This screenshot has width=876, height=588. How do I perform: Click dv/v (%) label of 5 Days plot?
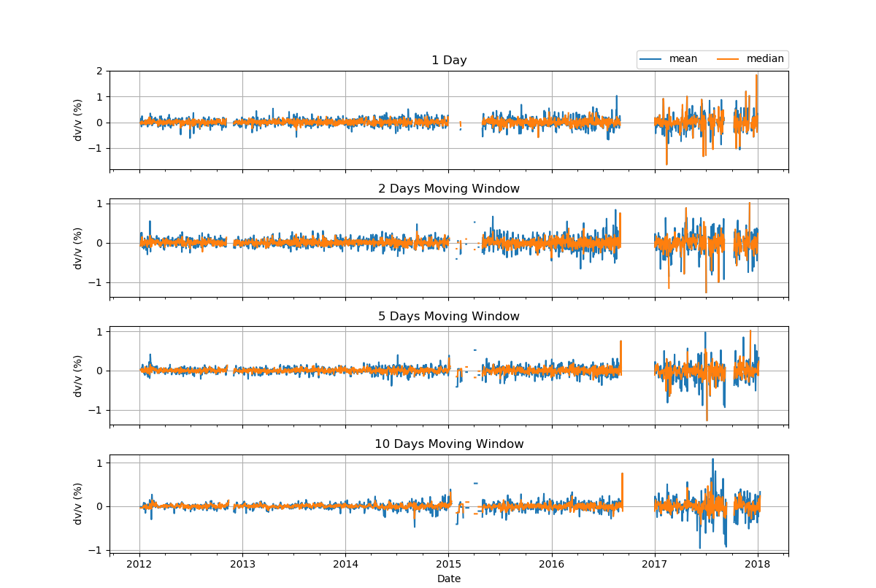78,376
